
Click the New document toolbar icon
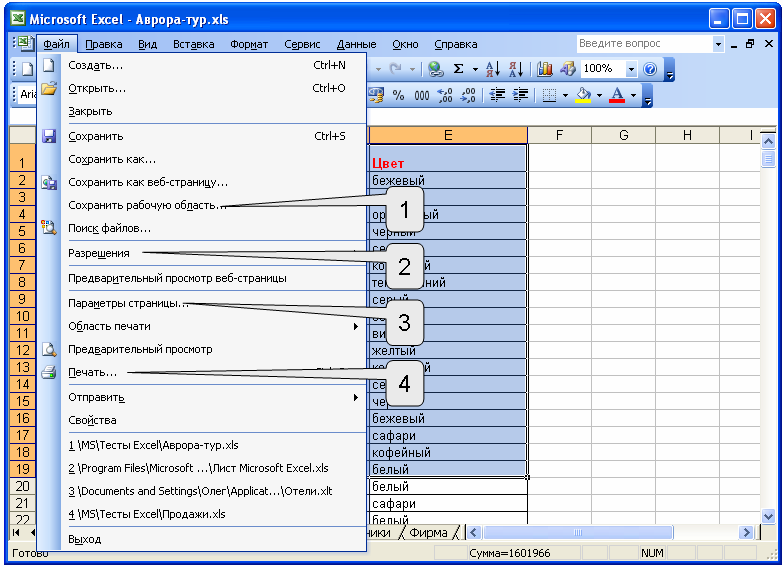[27, 69]
